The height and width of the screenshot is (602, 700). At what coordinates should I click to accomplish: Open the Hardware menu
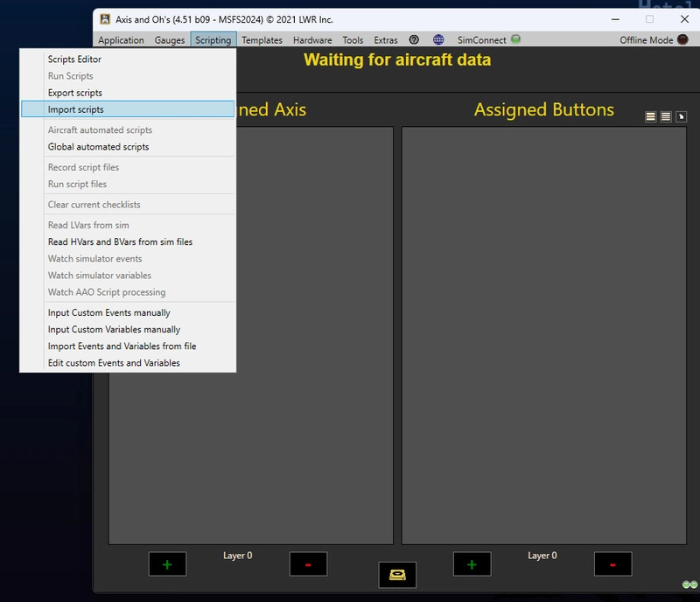tap(312, 40)
